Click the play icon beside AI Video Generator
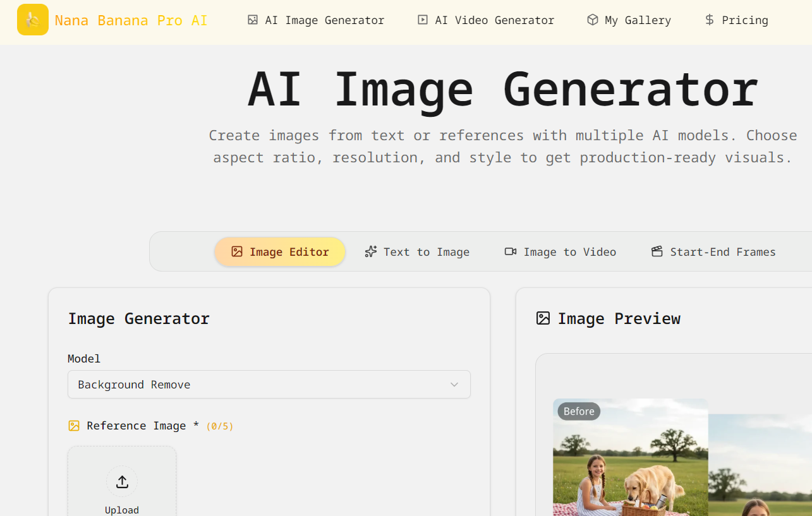This screenshot has width=812, height=516. [x=422, y=20]
